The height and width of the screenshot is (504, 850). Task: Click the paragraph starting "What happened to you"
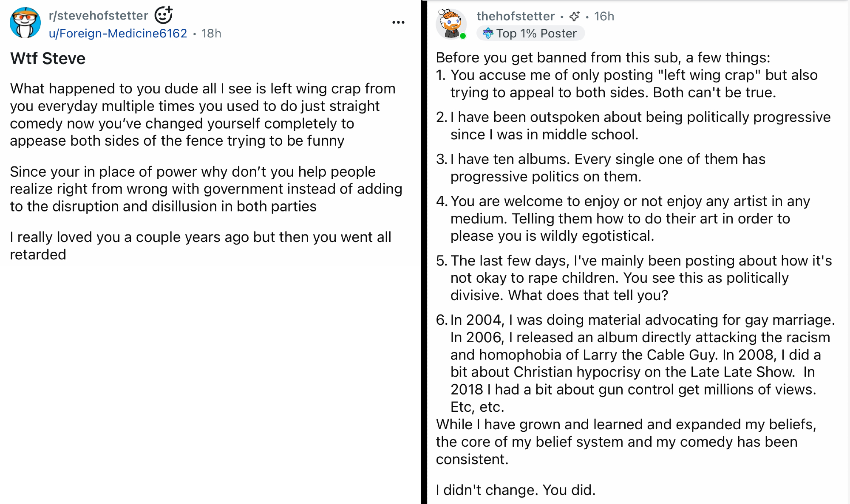tap(202, 115)
